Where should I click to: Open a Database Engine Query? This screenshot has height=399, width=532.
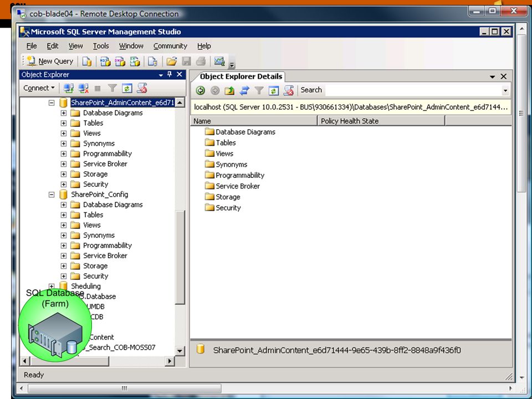pos(87,62)
